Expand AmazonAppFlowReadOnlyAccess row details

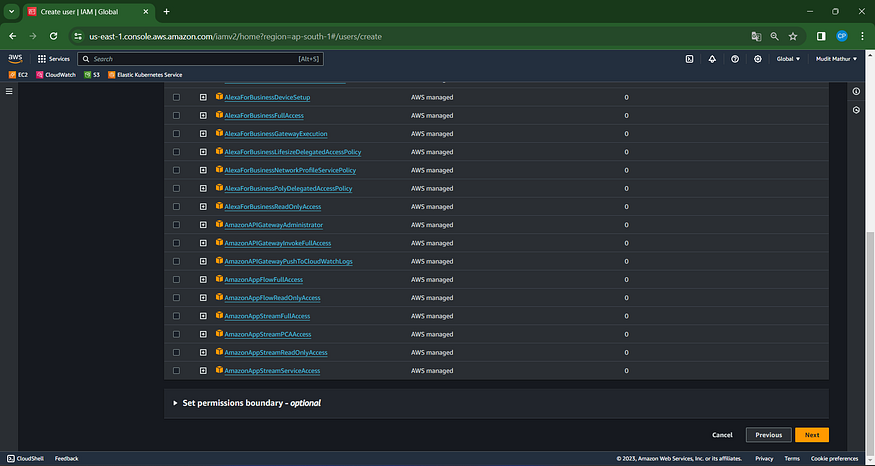[203, 298]
